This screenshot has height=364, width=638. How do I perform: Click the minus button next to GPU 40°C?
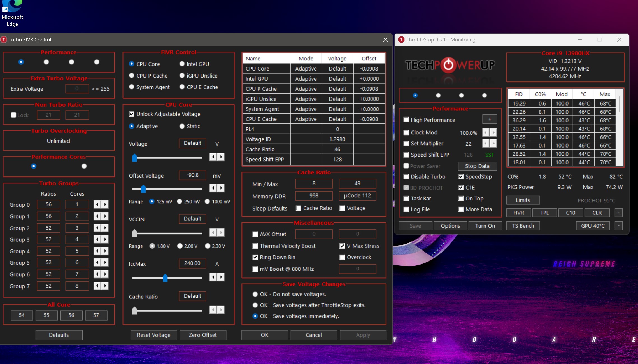click(619, 226)
